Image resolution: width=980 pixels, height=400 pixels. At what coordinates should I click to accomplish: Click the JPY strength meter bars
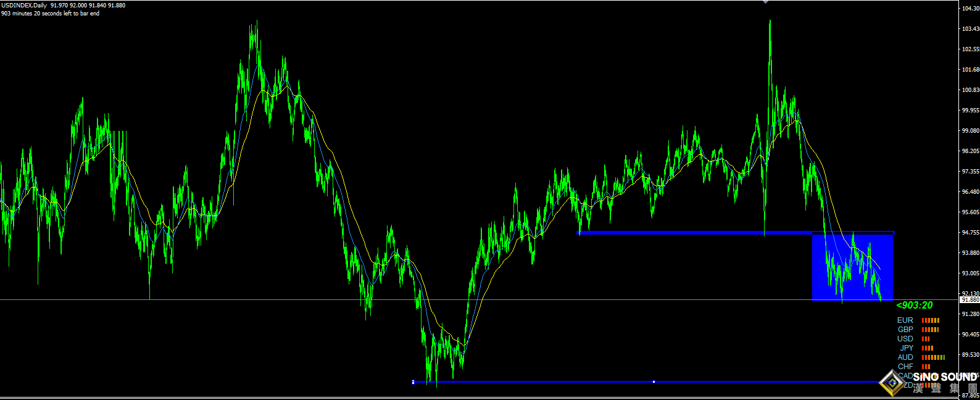click(927, 348)
